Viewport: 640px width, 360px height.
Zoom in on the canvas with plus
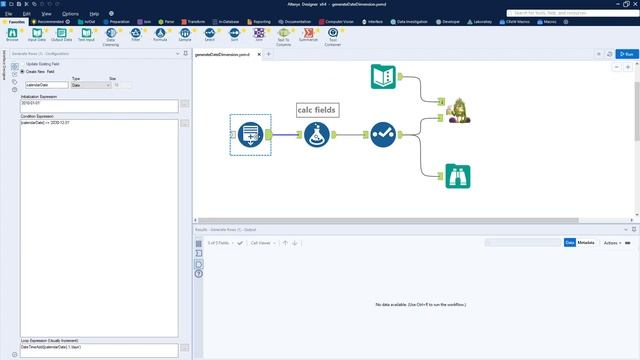(628, 67)
